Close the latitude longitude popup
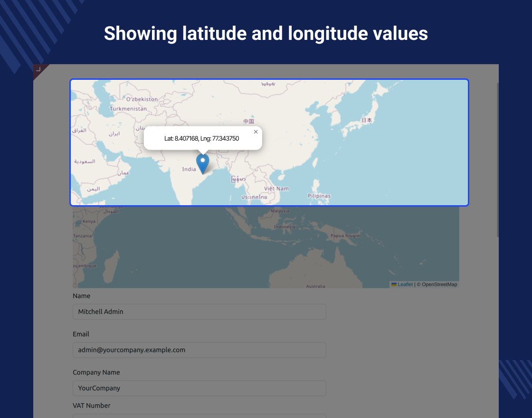This screenshot has height=418, width=532. [x=256, y=132]
